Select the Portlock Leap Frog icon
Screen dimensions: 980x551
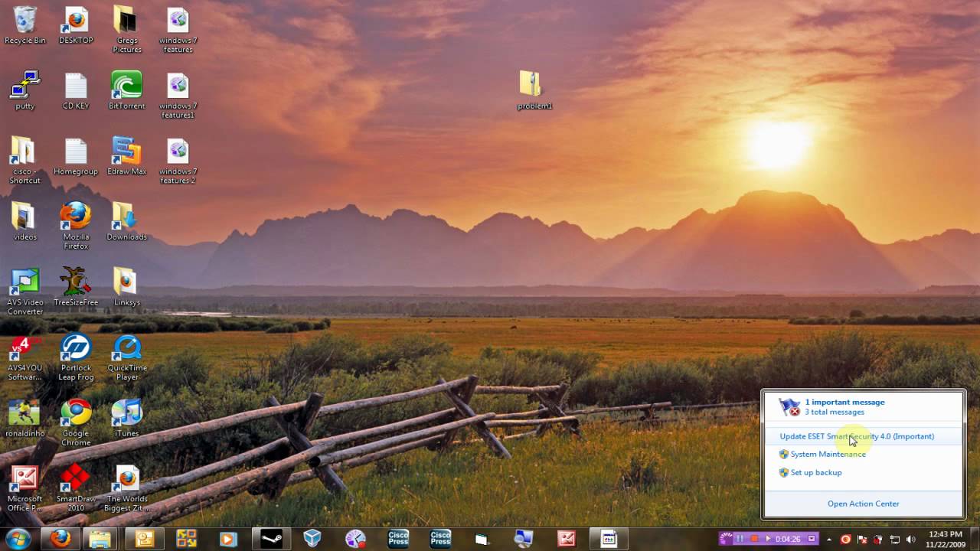(x=76, y=357)
